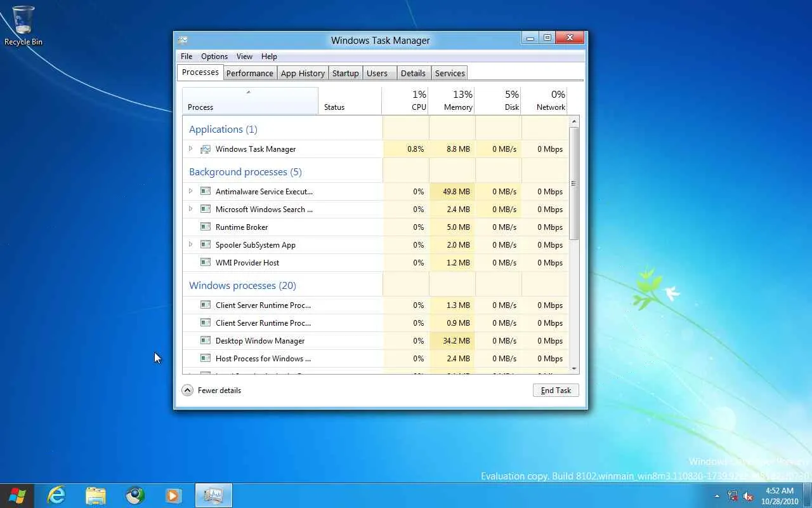Sort processes by CPU column
This screenshot has width=812, height=508.
[x=405, y=101]
